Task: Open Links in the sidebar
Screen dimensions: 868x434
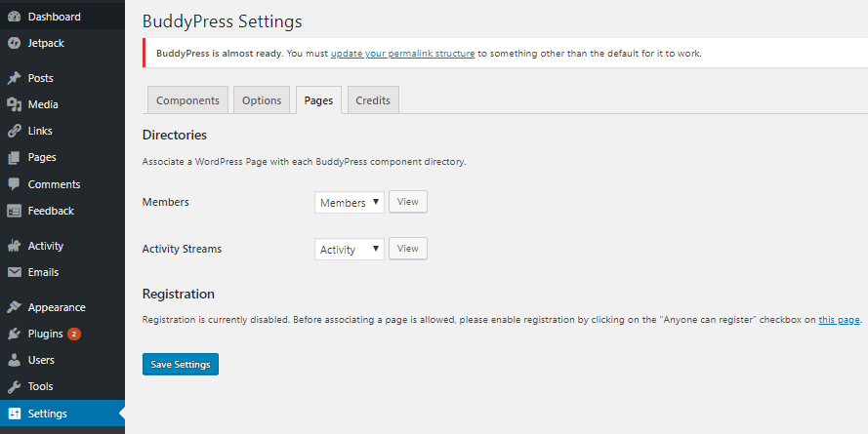Action: click(40, 131)
